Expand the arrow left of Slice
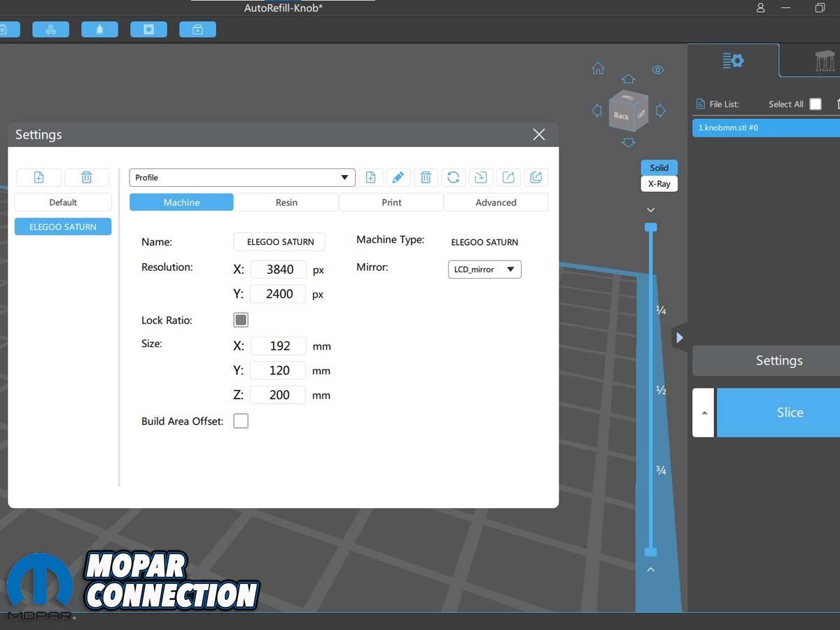The width and height of the screenshot is (840, 630). click(x=704, y=413)
